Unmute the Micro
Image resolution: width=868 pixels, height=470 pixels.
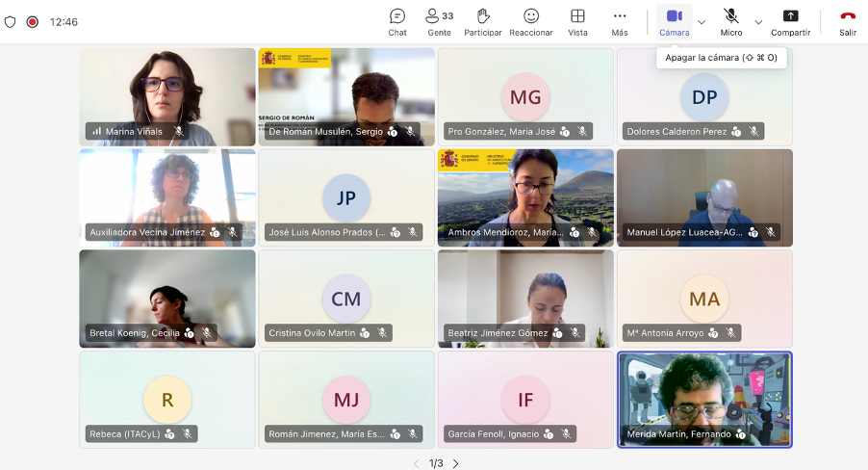coord(730,22)
